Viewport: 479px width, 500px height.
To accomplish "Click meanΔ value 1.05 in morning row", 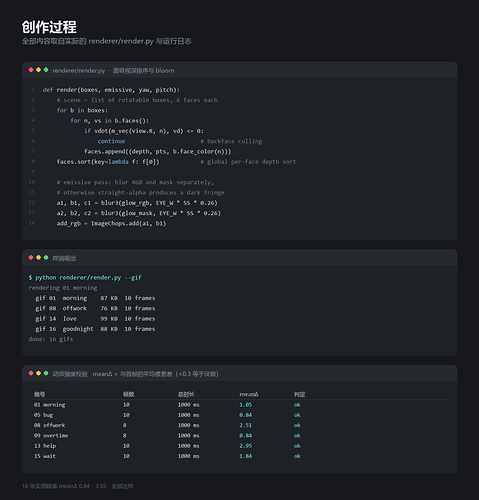I will [x=246, y=405].
